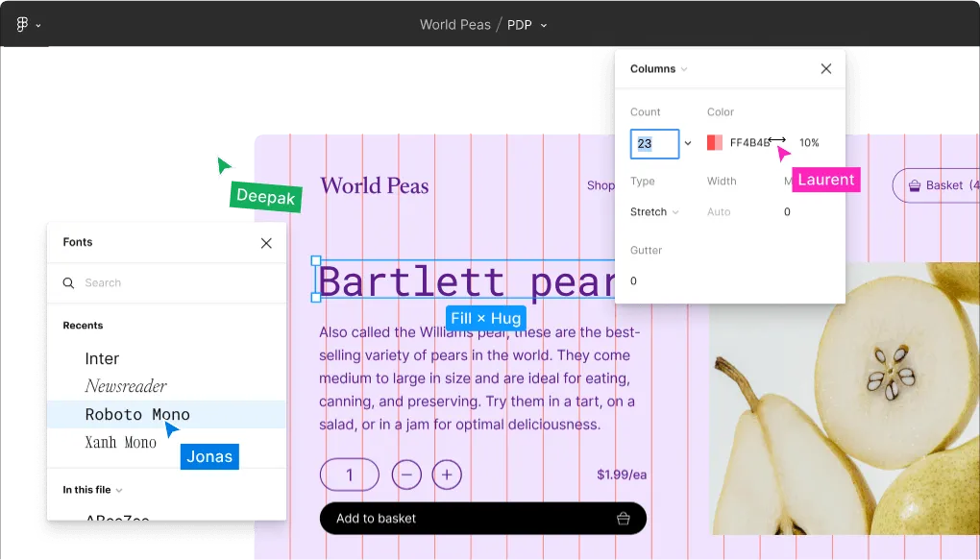Click the Gutter value field
Viewport: 980px width, 560px height.
pos(634,280)
